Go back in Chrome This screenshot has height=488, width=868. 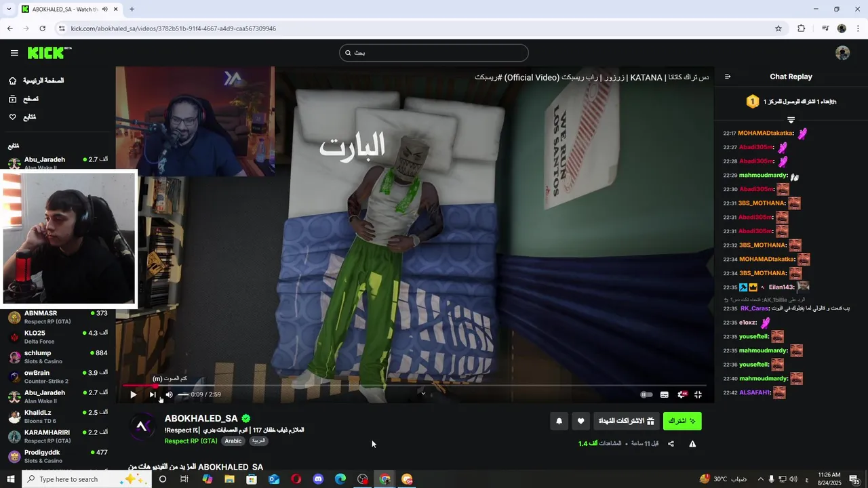tap(10, 28)
